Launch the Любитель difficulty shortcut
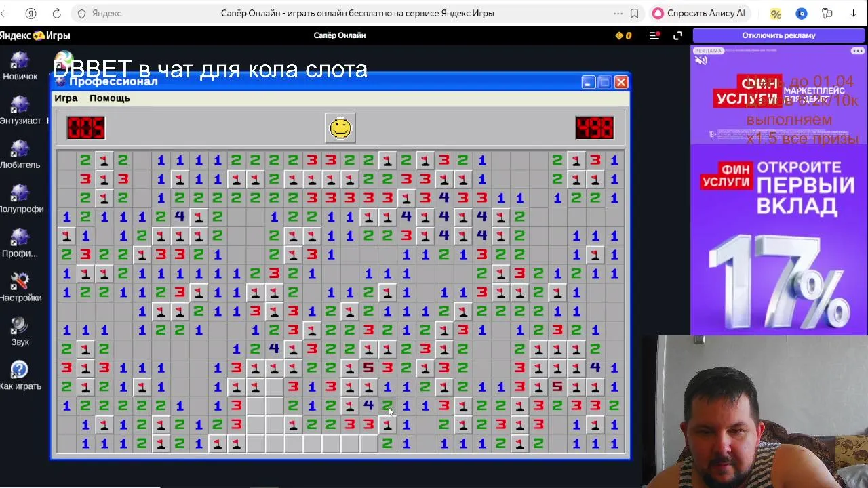The image size is (868, 488). point(20,154)
